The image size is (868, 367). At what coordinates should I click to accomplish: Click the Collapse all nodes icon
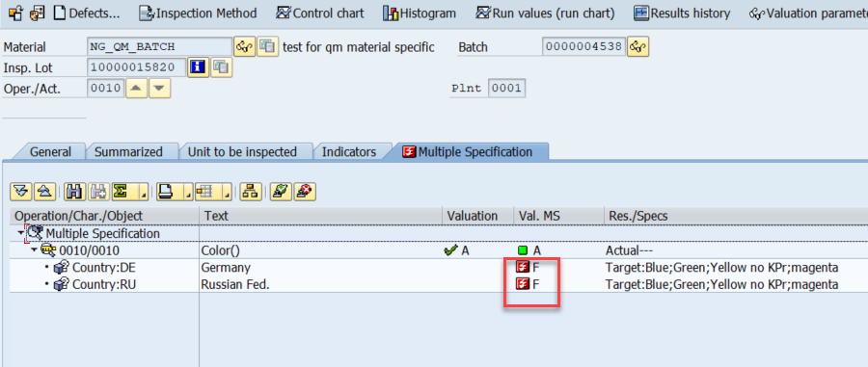[43, 192]
